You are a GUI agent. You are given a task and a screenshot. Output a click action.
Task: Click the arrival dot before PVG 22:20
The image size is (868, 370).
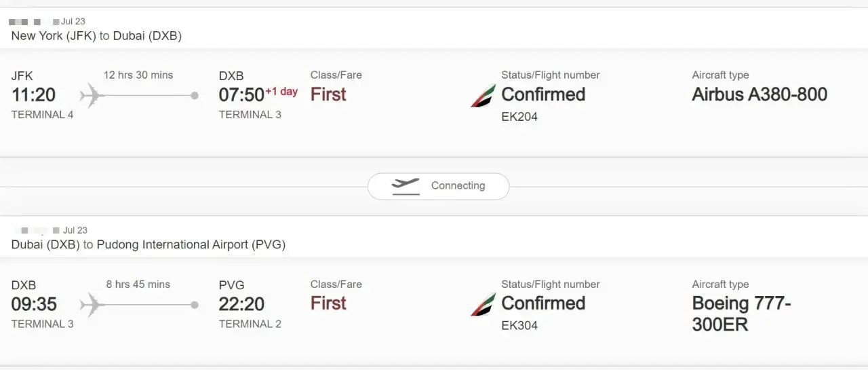195,305
